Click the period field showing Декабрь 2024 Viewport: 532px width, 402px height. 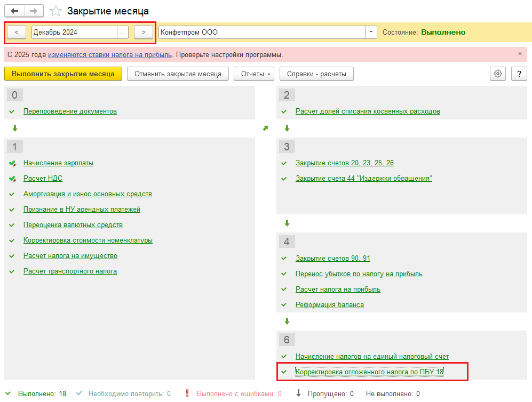pyautogui.click(x=74, y=33)
